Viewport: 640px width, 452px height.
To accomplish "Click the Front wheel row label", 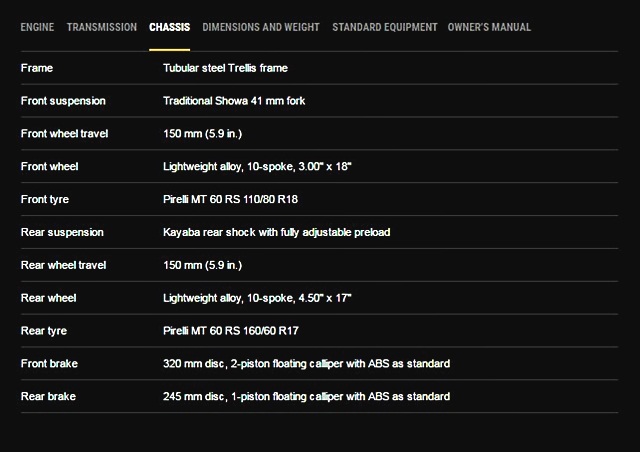I will pyautogui.click(x=49, y=166).
